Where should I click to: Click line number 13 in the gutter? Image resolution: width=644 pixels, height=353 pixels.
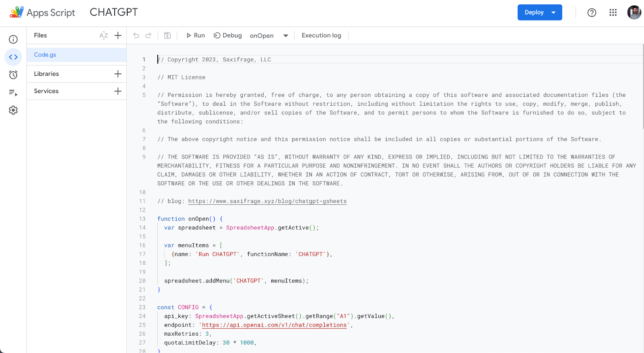(142, 219)
